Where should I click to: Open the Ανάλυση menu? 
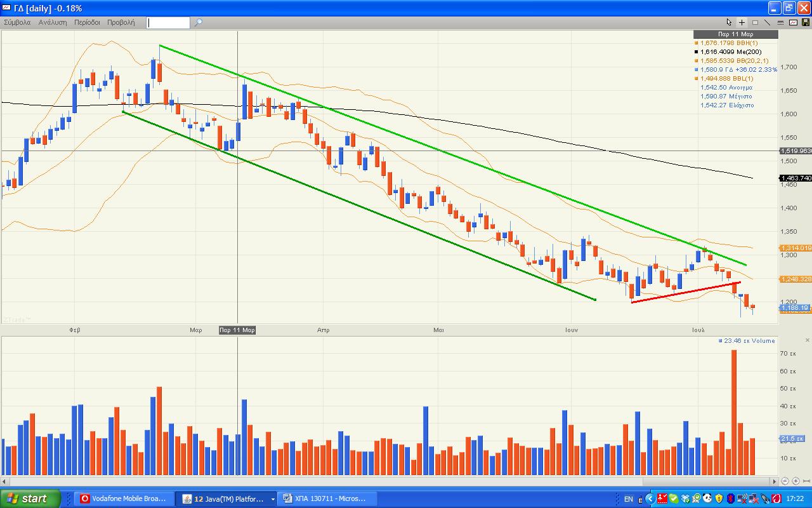(x=53, y=22)
